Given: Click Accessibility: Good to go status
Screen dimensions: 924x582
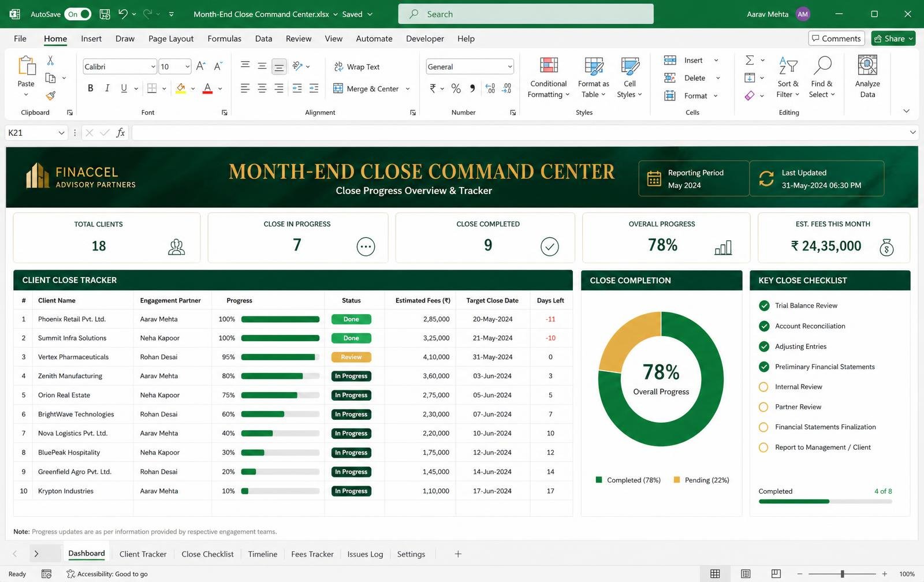Looking at the screenshot, I should 107,573.
